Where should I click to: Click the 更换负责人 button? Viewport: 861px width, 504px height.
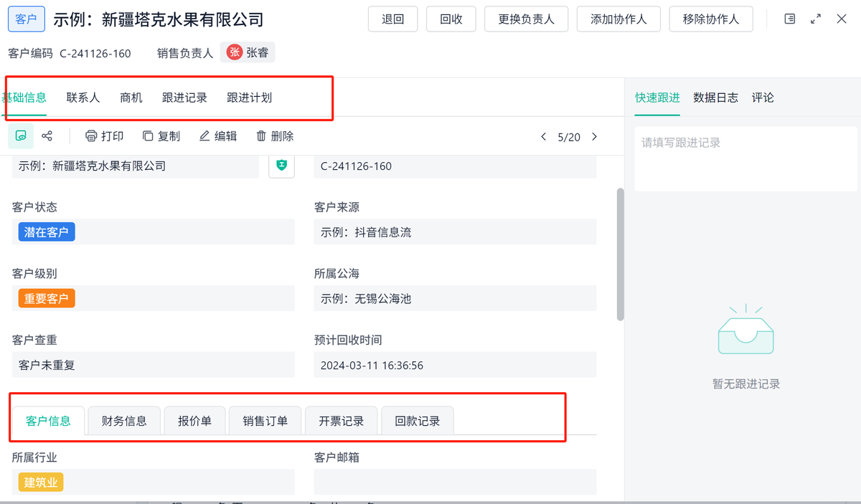click(x=527, y=19)
